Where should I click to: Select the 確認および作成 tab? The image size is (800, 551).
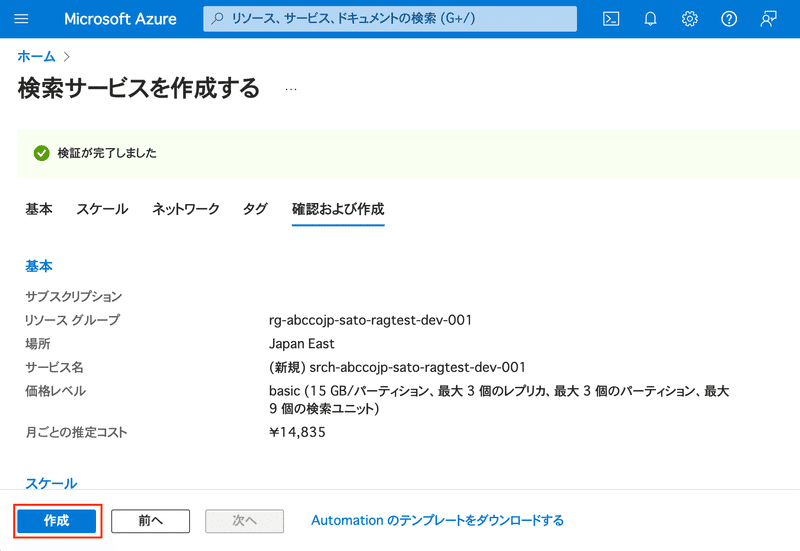(x=338, y=209)
